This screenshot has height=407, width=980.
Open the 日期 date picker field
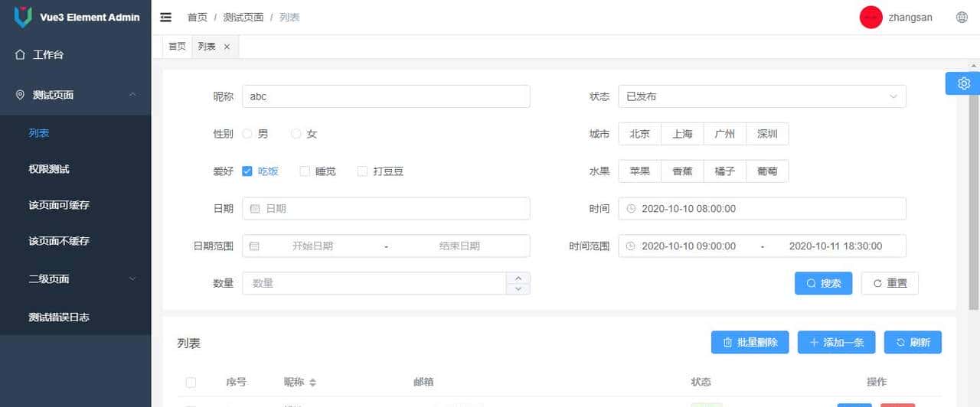click(x=386, y=208)
